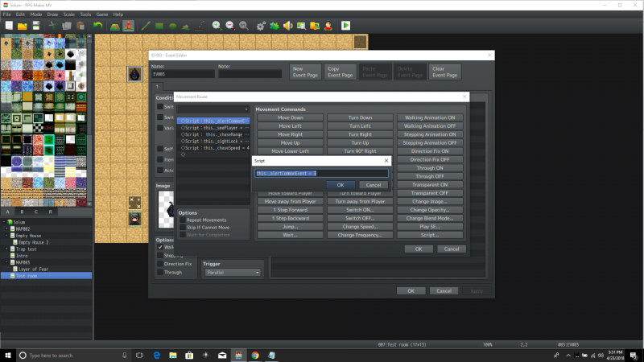
Task: Click the Copy icon in toolbar
Action: pyautogui.click(x=67, y=26)
